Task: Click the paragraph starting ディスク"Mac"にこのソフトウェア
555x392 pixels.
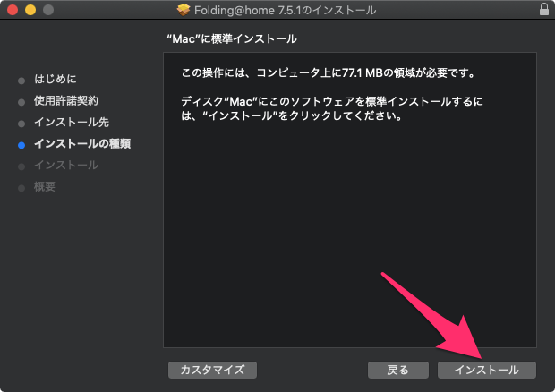Action: (332, 108)
